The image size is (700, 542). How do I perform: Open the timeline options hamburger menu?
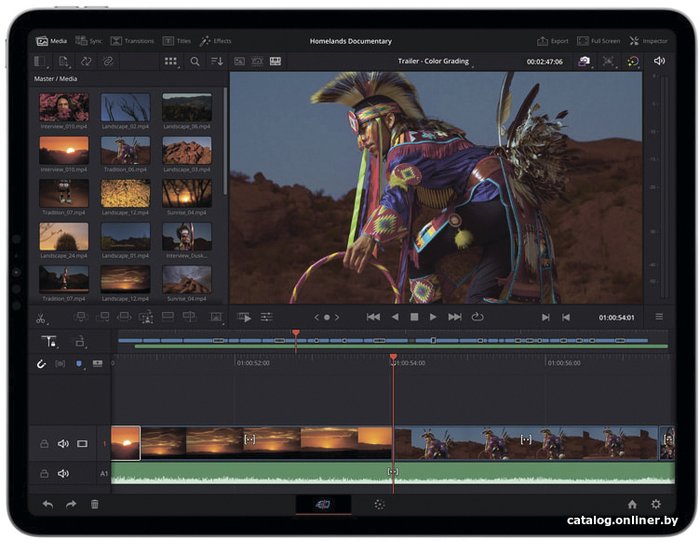pyautogui.click(x=659, y=317)
